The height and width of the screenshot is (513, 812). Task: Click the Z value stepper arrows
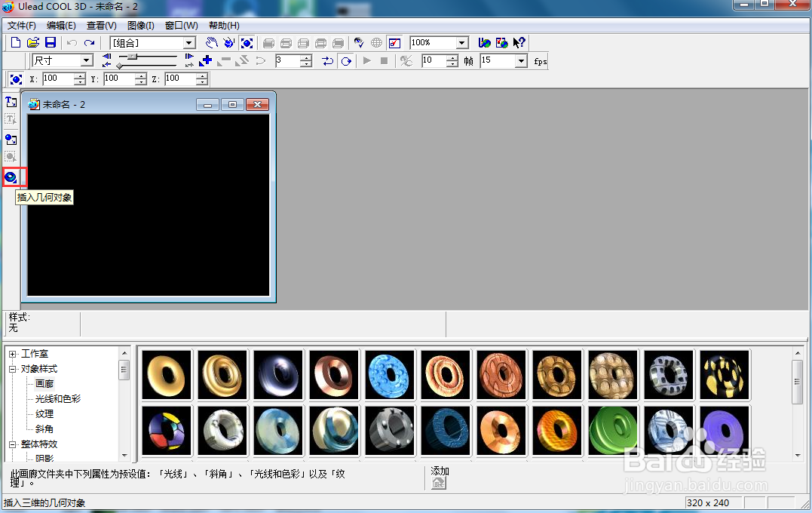pos(202,78)
